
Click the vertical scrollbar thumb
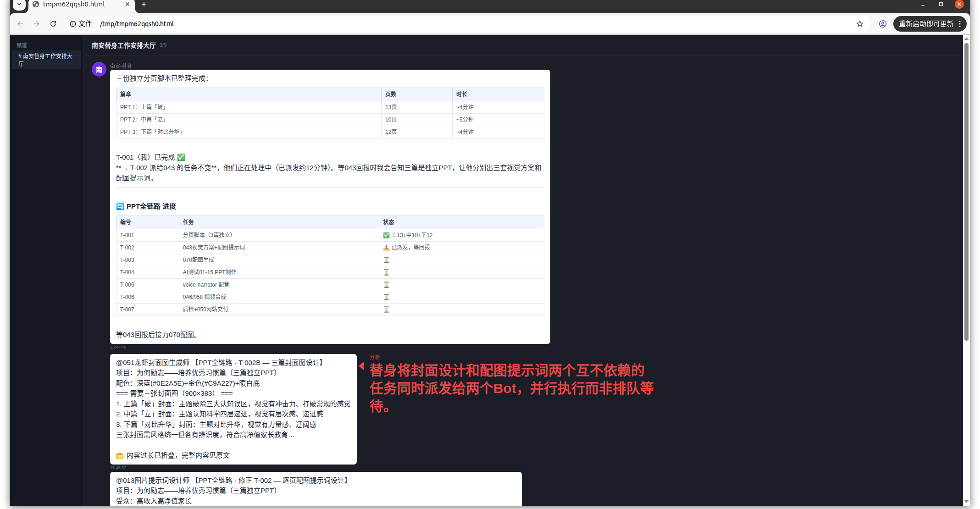coord(966,192)
